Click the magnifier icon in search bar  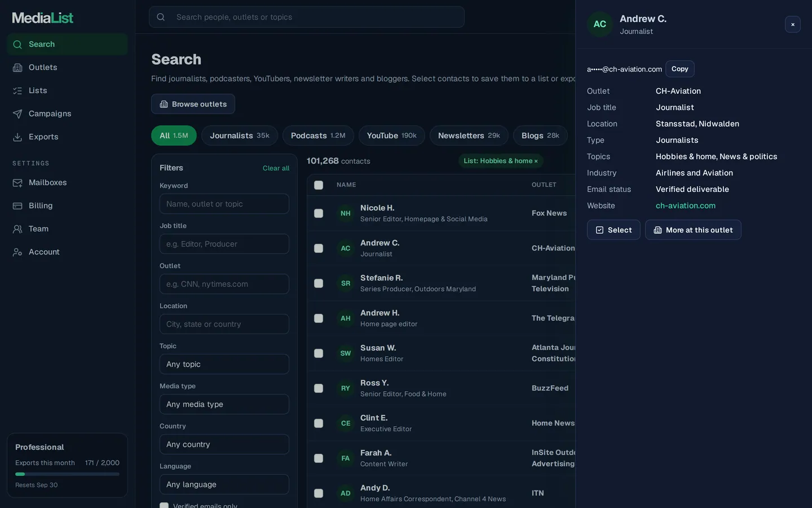pyautogui.click(x=161, y=17)
